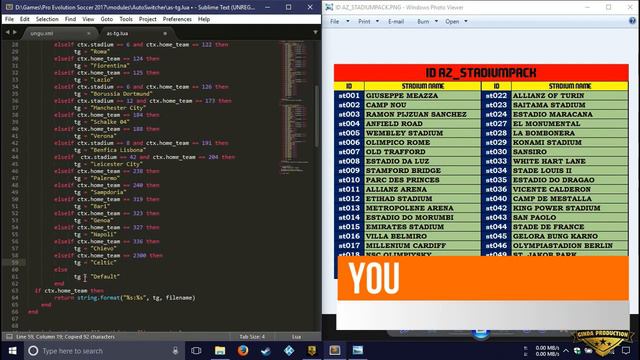Open the Print dropdown in Photo Viewer

point(369,21)
